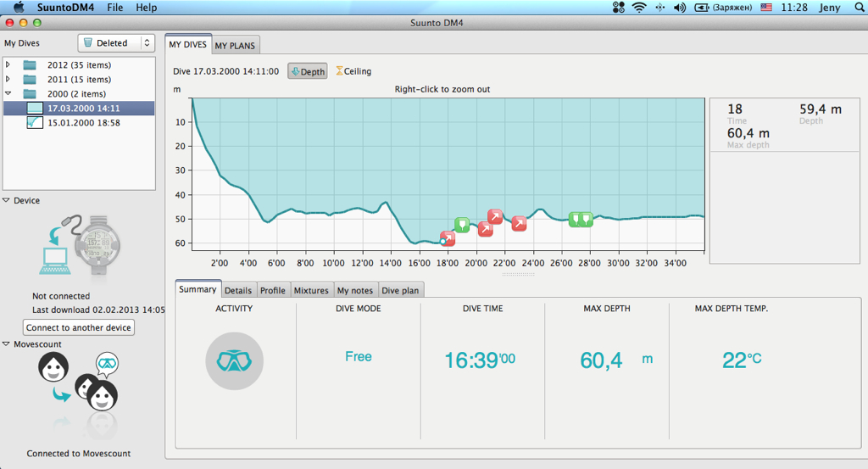Image resolution: width=868 pixels, height=469 pixels.
Task: Click the red warning marker near 23:00
Action: (519, 223)
